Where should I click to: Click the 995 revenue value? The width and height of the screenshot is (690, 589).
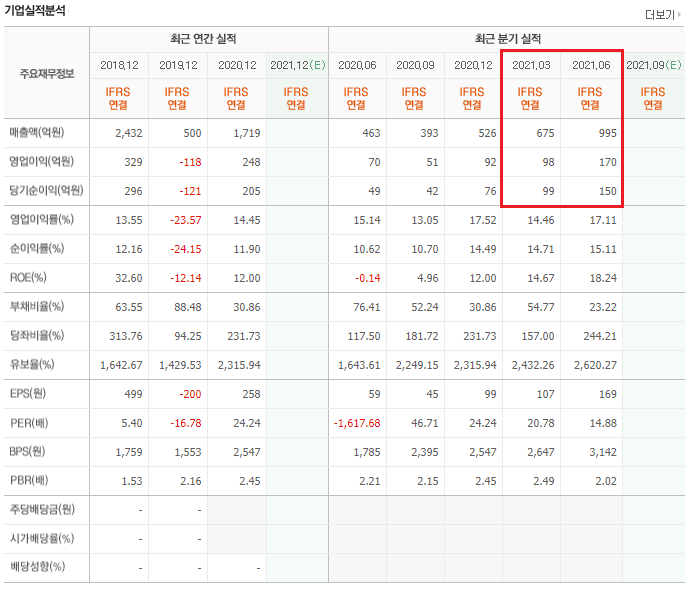click(607, 133)
